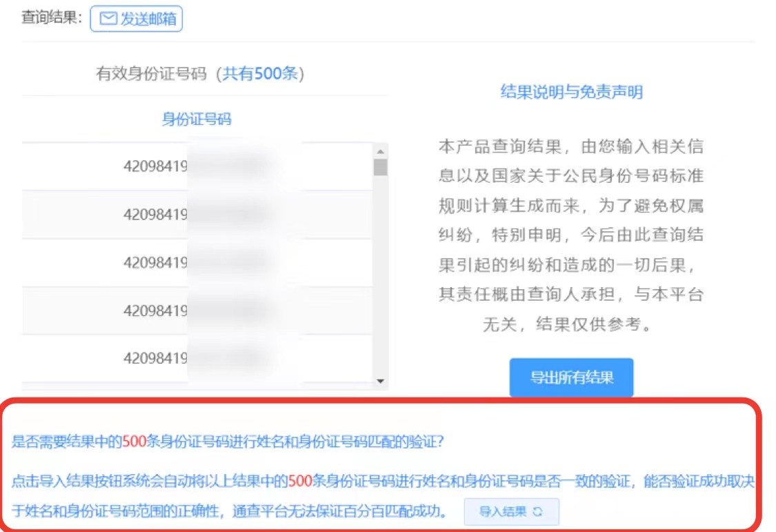Click the blue question line 是否需要结果中的
The height and width of the screenshot is (532, 776).
228,443
